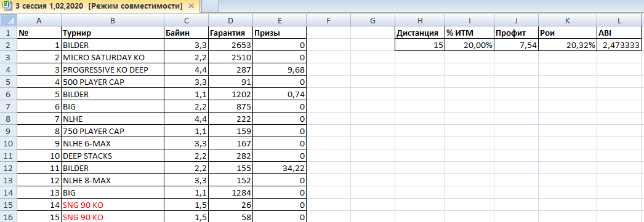
Task: Select the 'PROGRESSIVE KO DEEP' cell
Action: tap(113, 69)
